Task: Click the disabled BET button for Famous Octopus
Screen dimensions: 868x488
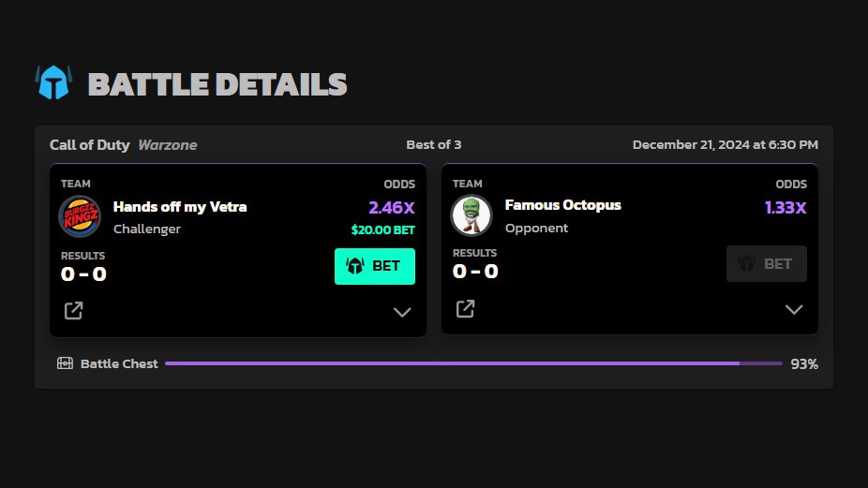Action: (x=767, y=263)
